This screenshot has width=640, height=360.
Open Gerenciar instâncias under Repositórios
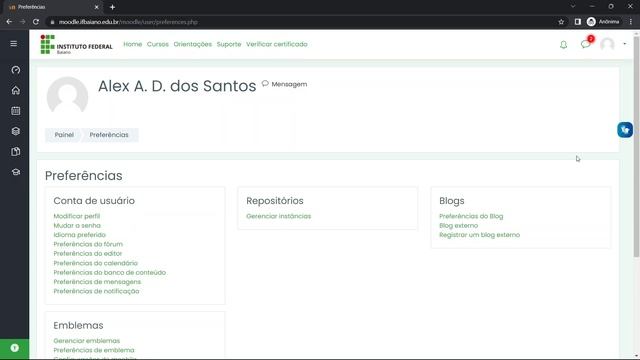tap(278, 216)
